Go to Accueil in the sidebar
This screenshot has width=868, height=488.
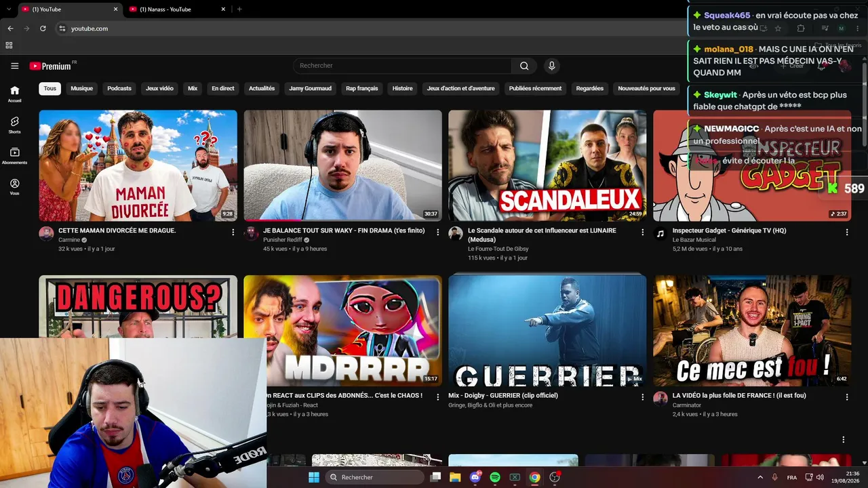pos(14,94)
